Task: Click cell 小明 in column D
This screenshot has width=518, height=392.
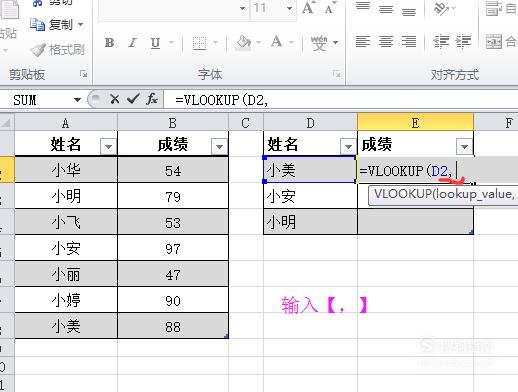Action: (310, 222)
